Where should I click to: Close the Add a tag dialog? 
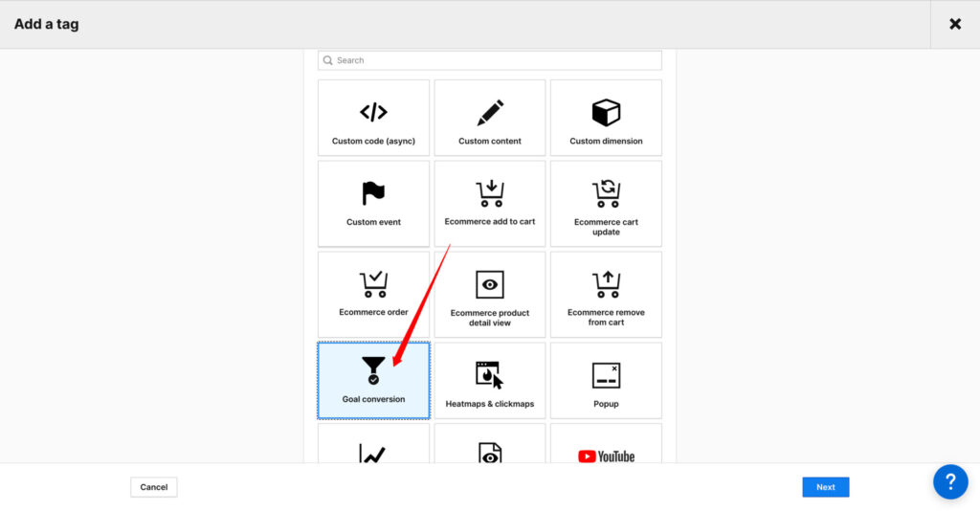[x=954, y=24]
